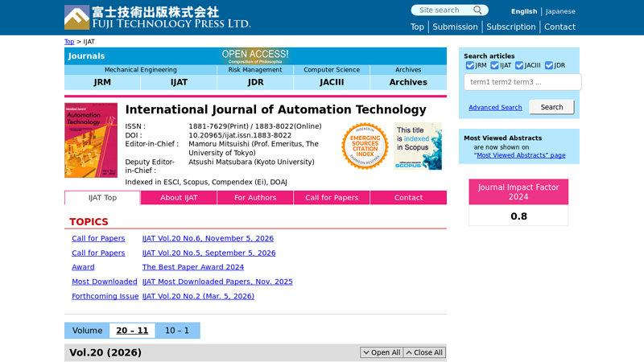The height and width of the screenshot is (362, 644).
Task: Click the magnifying glass search icon
Action: click(x=478, y=10)
